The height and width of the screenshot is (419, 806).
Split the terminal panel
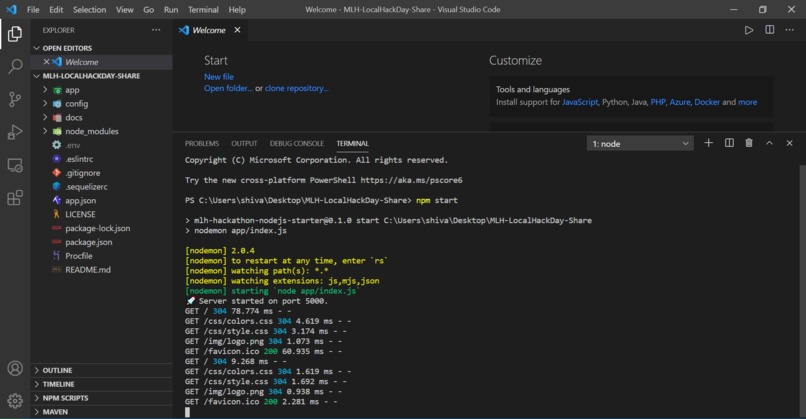tap(729, 143)
